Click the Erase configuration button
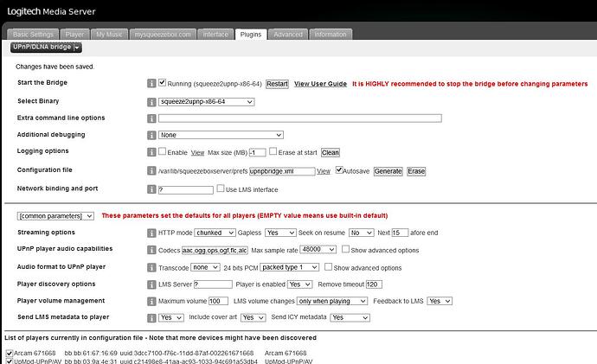597x364 pixels. coord(416,171)
